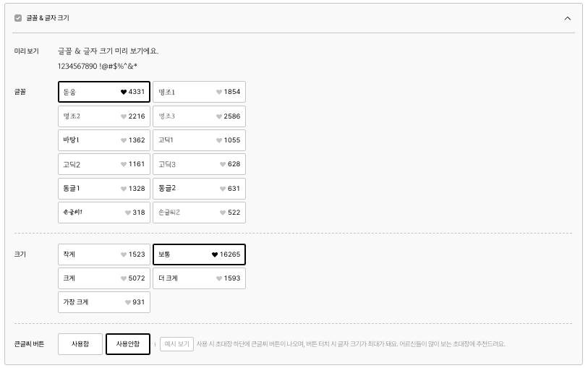The image size is (588, 368).
Task: Choose the 둥글1 font
Action: [x=104, y=189]
